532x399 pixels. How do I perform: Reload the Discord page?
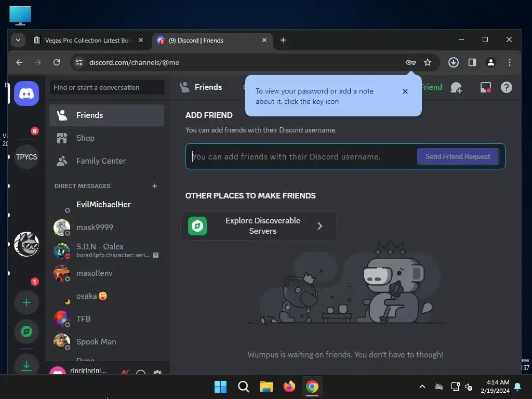[x=57, y=62]
